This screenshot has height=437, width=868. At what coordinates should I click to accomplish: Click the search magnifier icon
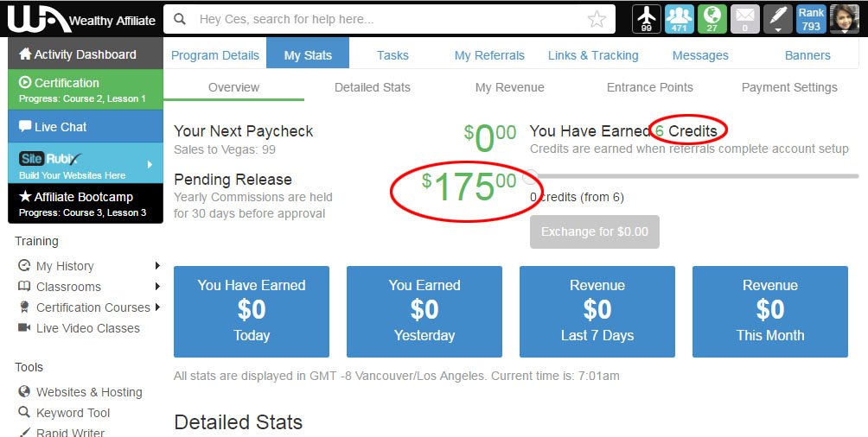180,19
